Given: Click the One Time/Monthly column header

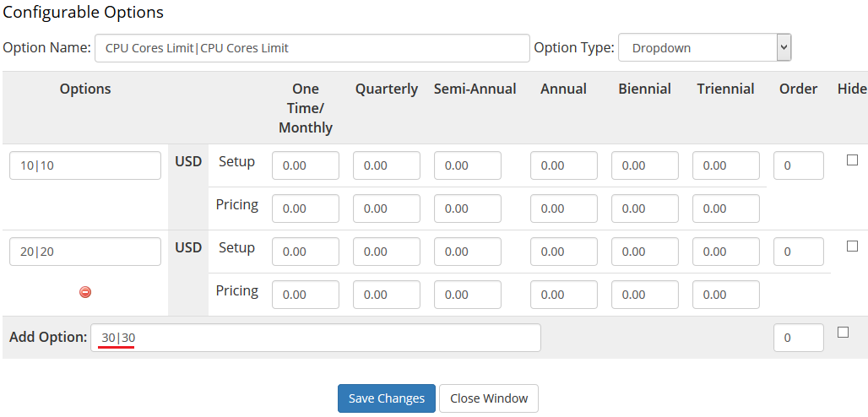Looking at the screenshot, I should pyautogui.click(x=306, y=109).
